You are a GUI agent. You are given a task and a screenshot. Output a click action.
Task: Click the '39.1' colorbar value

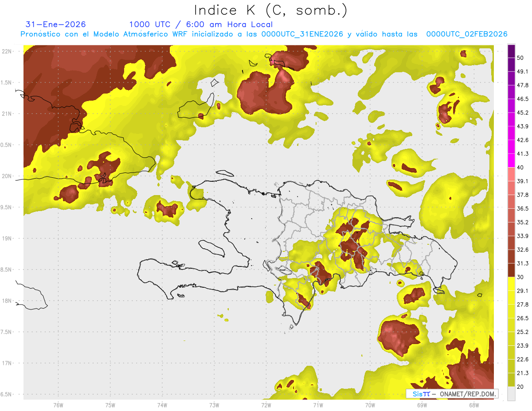[522, 181]
